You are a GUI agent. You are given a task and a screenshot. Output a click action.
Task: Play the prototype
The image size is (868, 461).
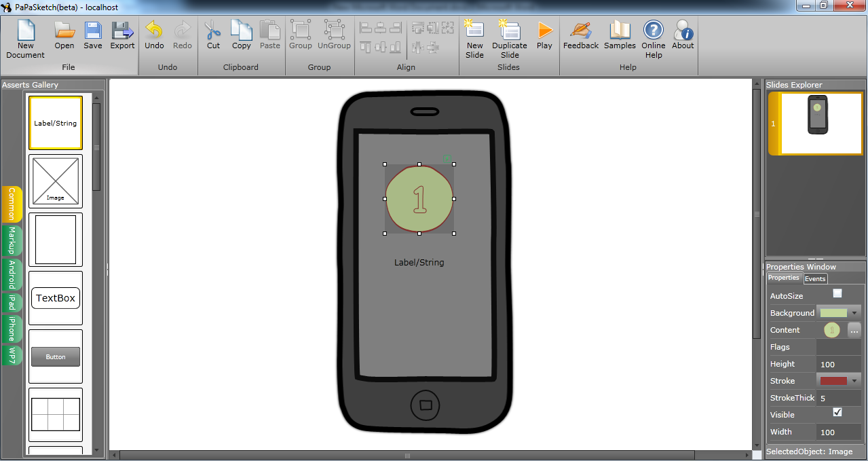544,35
